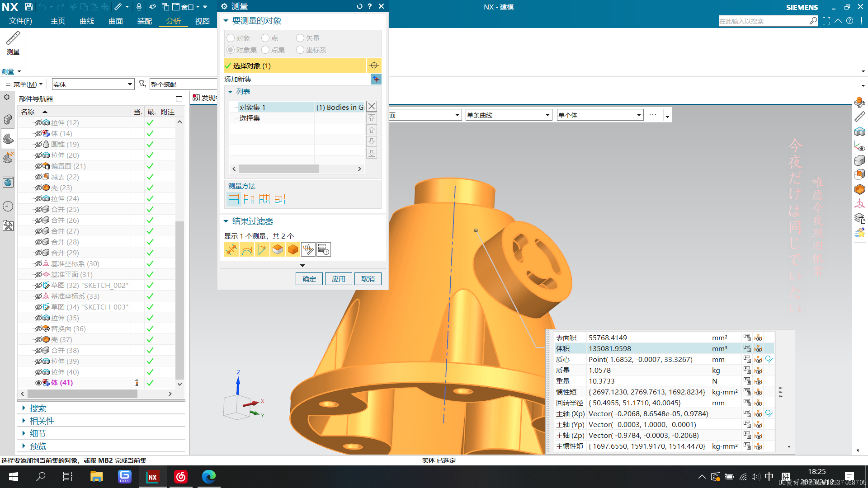Click the list horizontal scrollbar in Measure dialog
The width and height of the screenshot is (868, 488).
[x=279, y=169]
